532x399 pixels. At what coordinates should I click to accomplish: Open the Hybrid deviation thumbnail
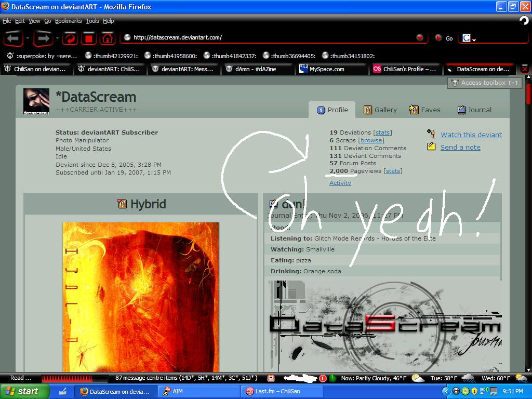[x=140, y=297]
